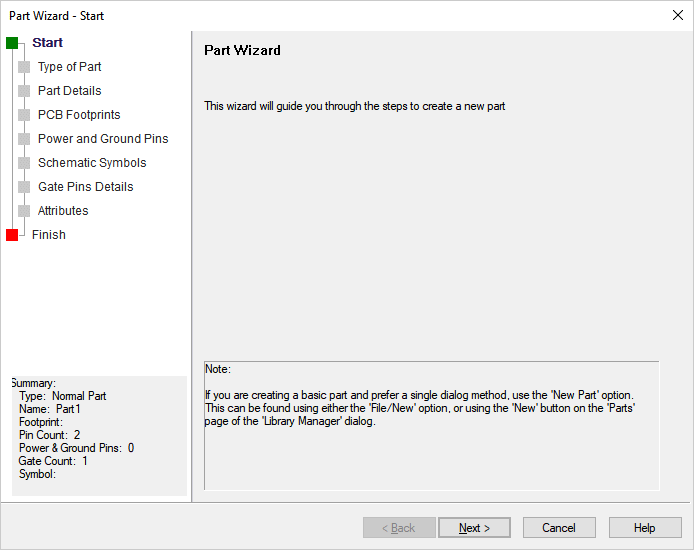Go to the Type of Part step
This screenshot has height=550, width=694.
coord(69,67)
